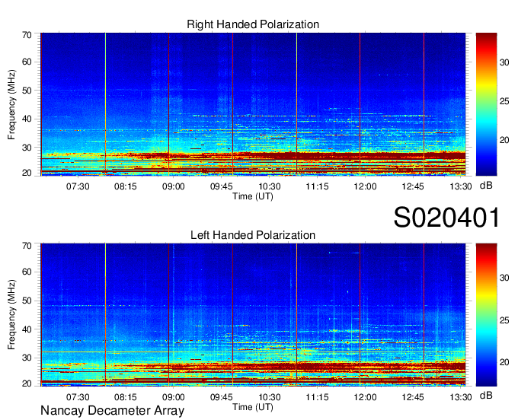
Task: Click the 12:00 tick label, upper plot
Action: 365,186
